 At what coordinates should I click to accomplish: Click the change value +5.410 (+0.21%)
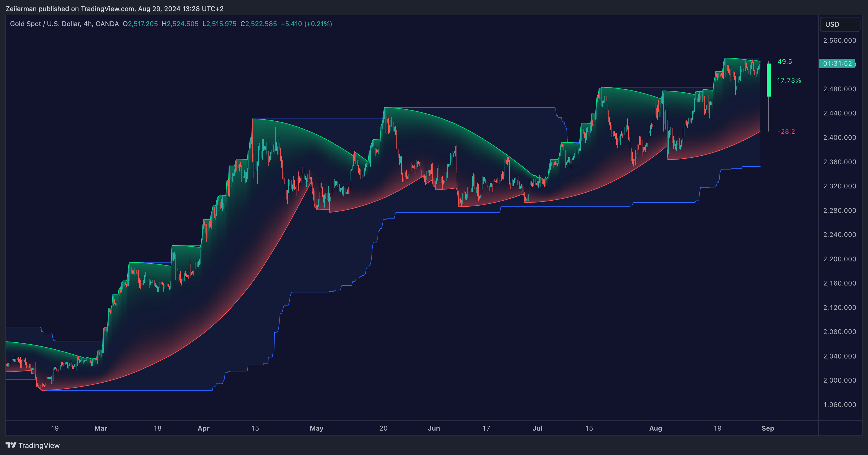pos(306,24)
